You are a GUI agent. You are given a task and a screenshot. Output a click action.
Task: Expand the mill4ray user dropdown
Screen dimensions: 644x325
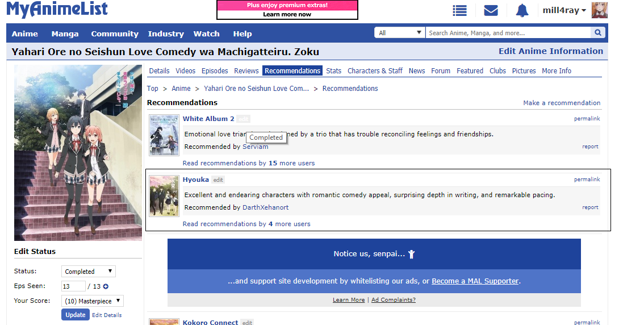point(564,10)
